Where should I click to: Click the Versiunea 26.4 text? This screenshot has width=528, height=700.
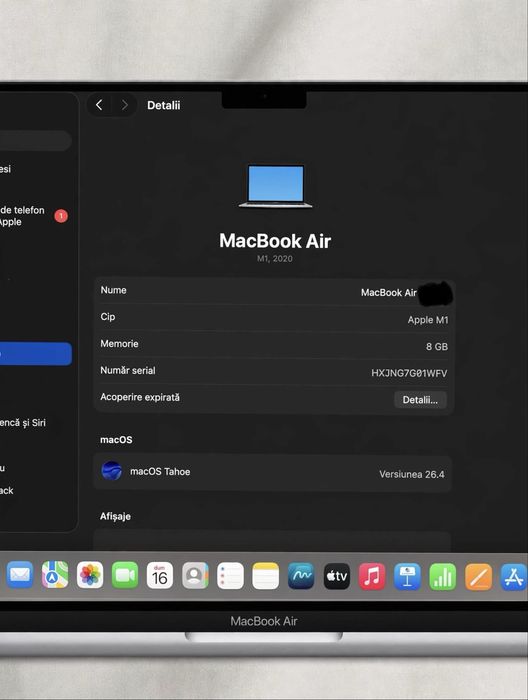pos(412,474)
